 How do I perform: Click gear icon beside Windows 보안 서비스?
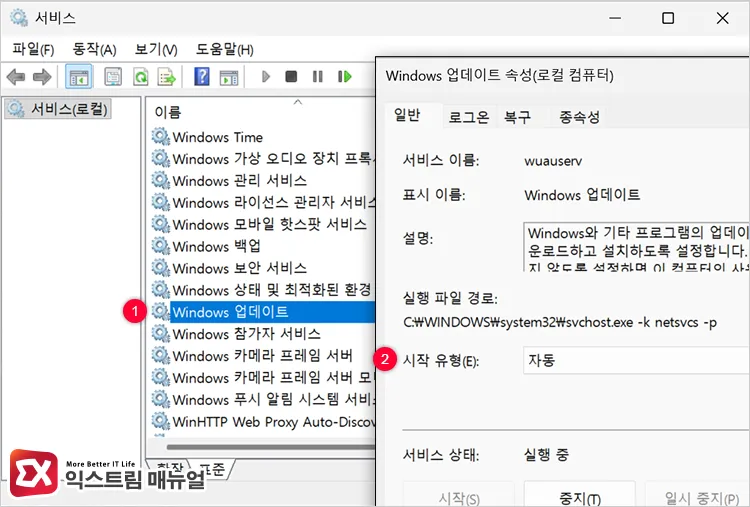(161, 268)
